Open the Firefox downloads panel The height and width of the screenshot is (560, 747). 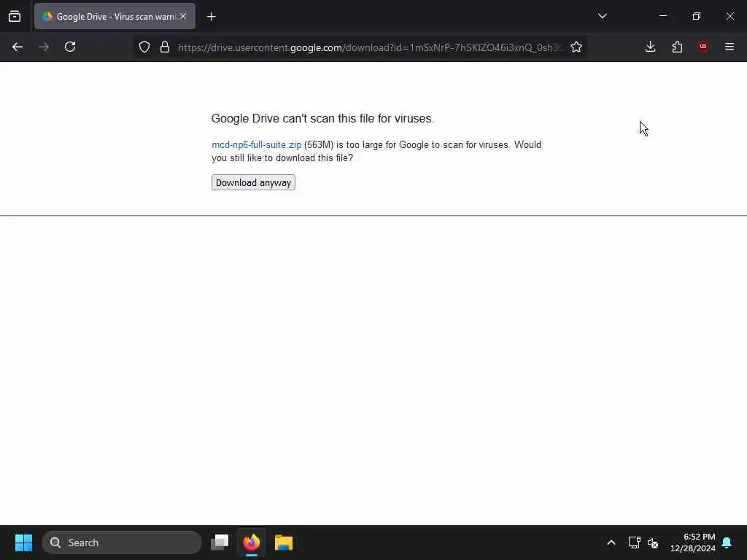(x=650, y=47)
